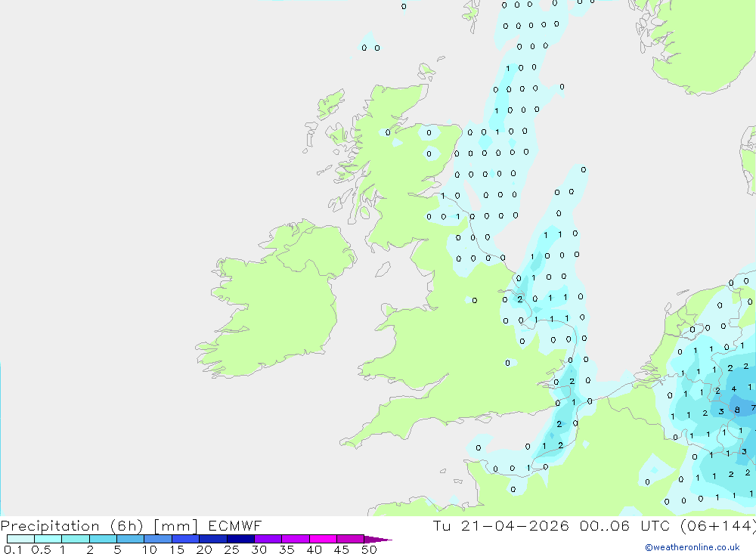The width and height of the screenshot is (756, 554).
Task: Click the arrow tip above 50 mm on legend
Action: [x=378, y=540]
